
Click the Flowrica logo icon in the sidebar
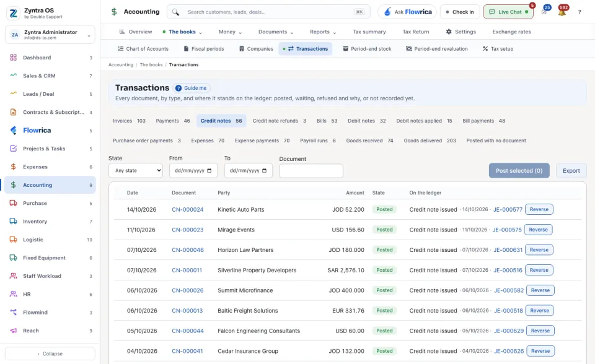point(13,131)
